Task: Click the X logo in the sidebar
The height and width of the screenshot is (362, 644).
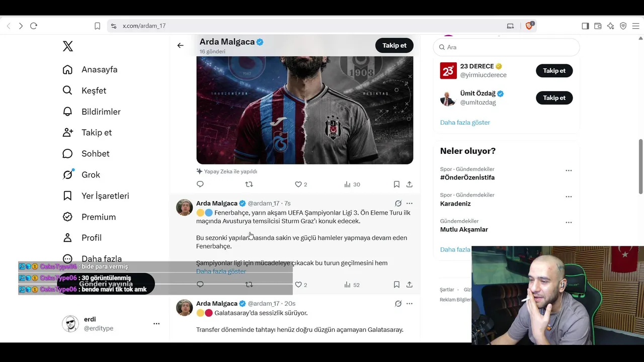Action: 68,46
